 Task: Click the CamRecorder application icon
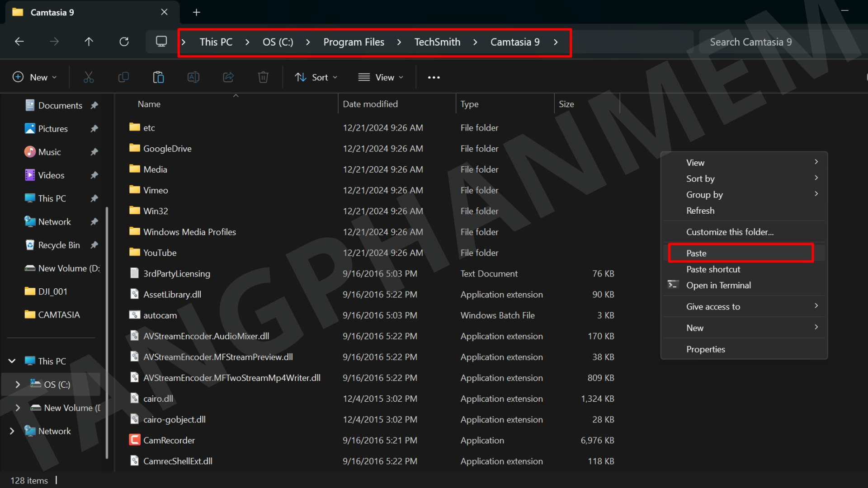tap(134, 440)
